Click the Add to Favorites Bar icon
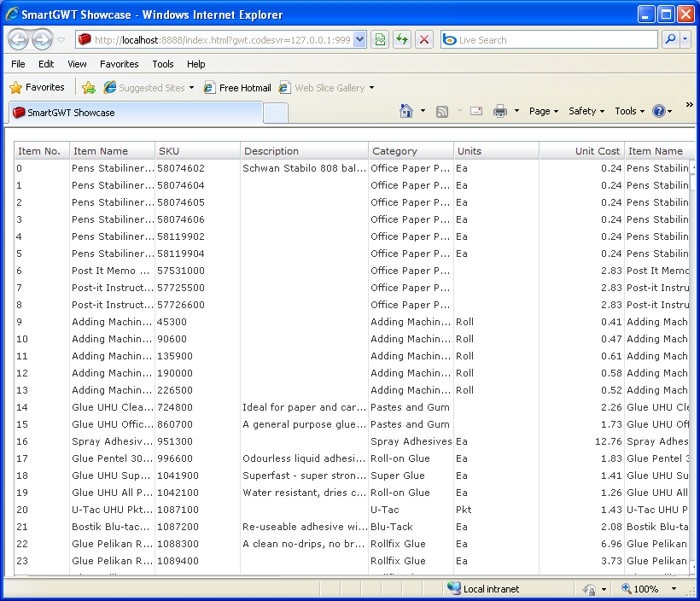This screenshot has width=700, height=601. (x=89, y=88)
